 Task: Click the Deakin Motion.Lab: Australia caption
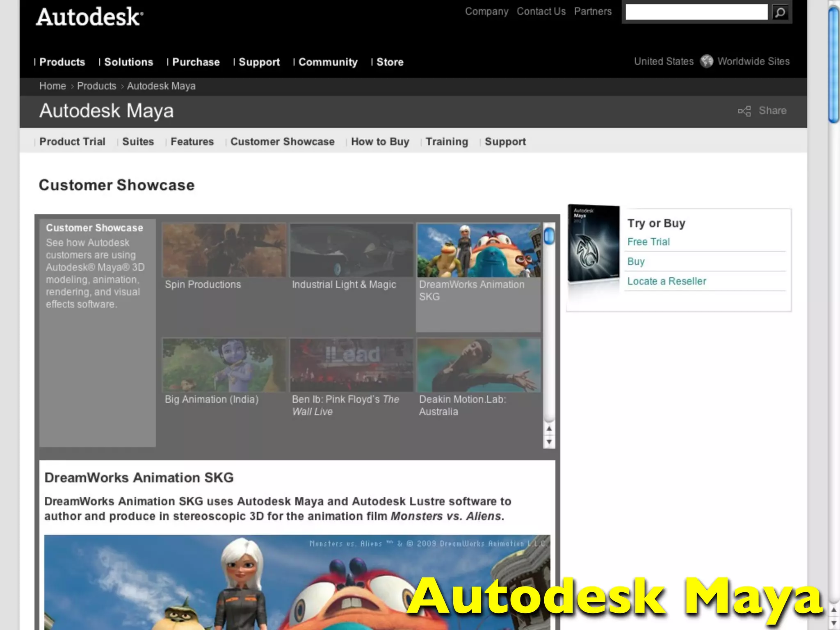coord(463,405)
